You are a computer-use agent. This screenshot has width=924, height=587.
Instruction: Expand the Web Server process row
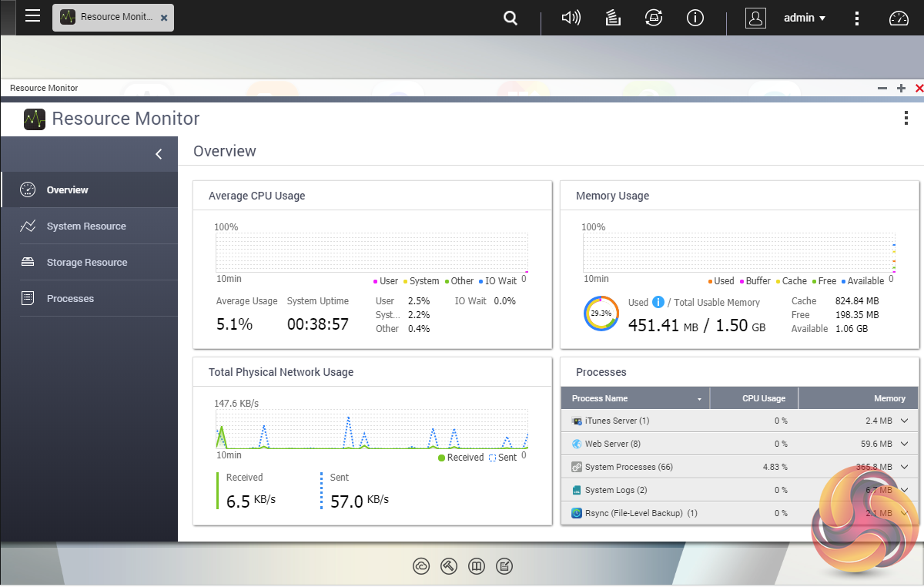904,444
